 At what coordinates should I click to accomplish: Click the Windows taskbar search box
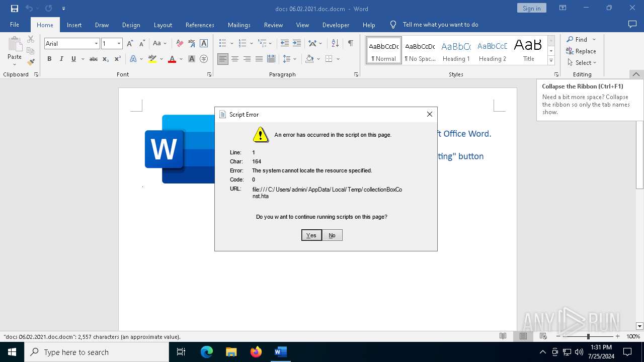pos(97,352)
